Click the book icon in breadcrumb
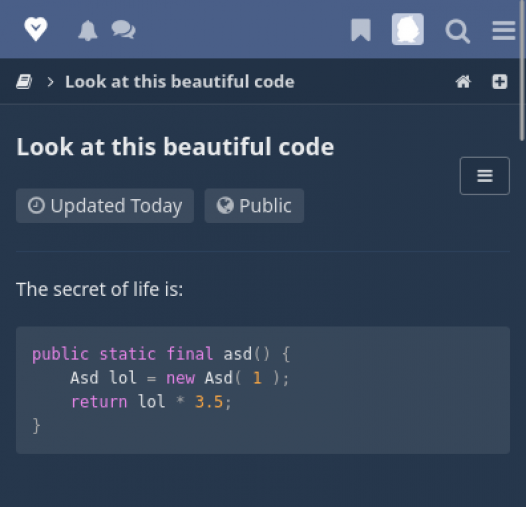This screenshot has width=526, height=507. 24,82
